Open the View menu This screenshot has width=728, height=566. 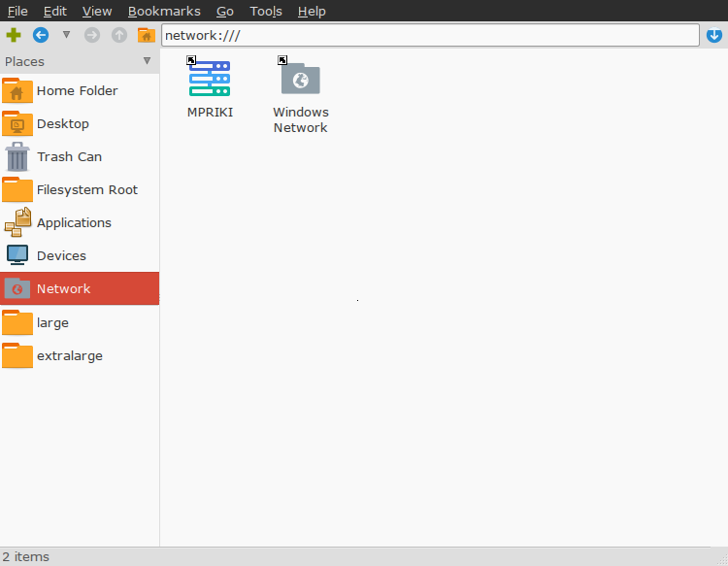(97, 11)
